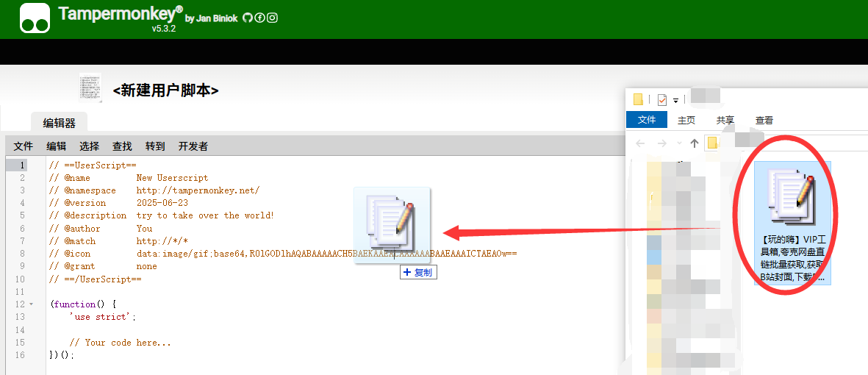Select the 【玩的嗨】VIP工具箱 script file

pyautogui.click(x=793, y=224)
